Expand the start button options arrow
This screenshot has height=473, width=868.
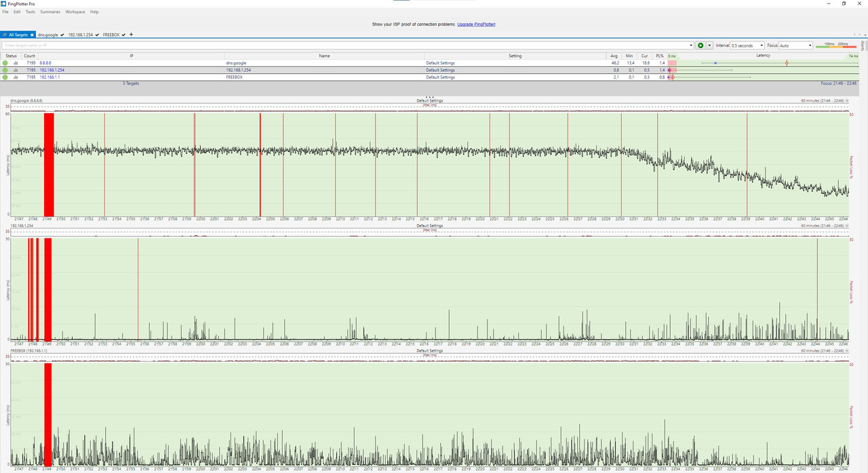[x=709, y=45]
